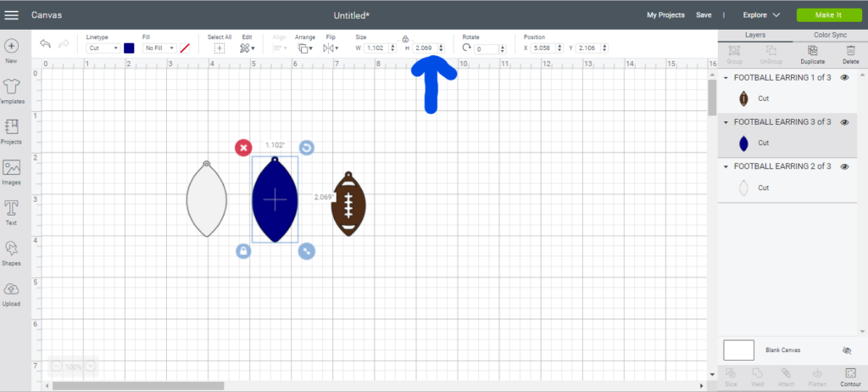868x392 pixels.
Task: Toggle Blank Canvas visibility eye
Action: pos(846,350)
